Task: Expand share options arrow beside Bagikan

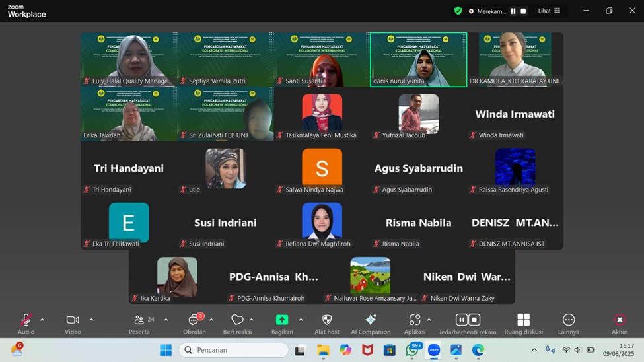Action: click(x=301, y=320)
